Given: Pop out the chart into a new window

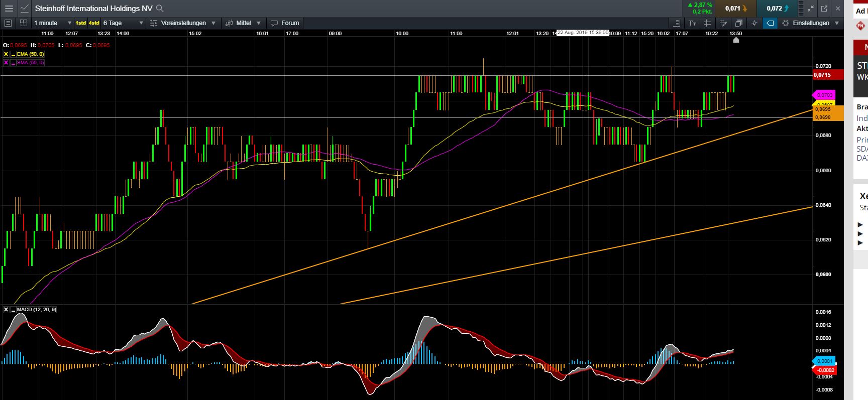Looking at the screenshot, I should click(824, 9).
